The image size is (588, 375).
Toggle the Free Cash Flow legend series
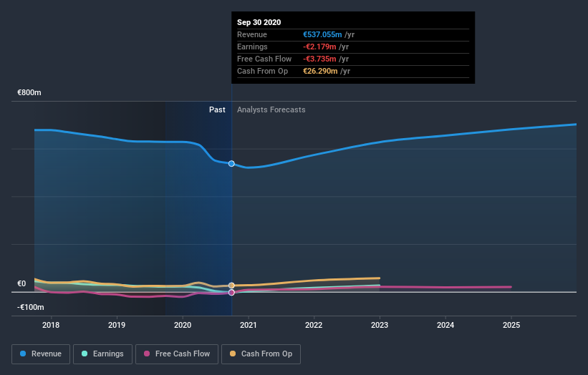177,354
